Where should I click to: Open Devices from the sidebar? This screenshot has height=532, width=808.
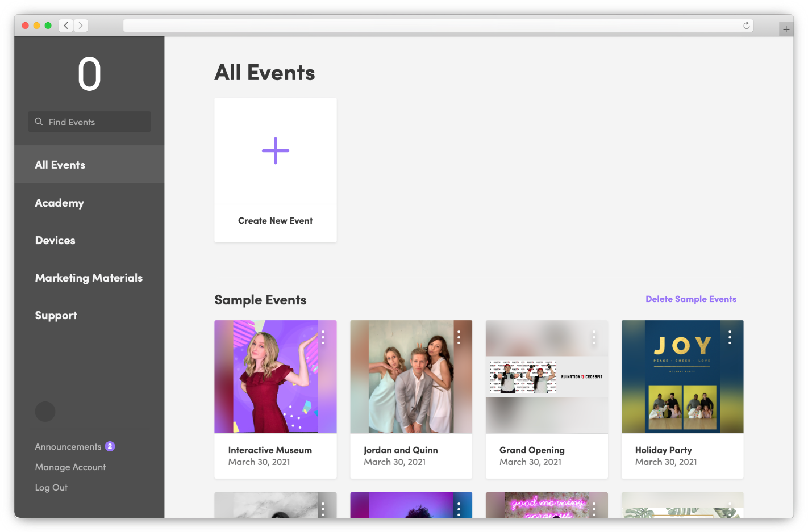tap(55, 240)
